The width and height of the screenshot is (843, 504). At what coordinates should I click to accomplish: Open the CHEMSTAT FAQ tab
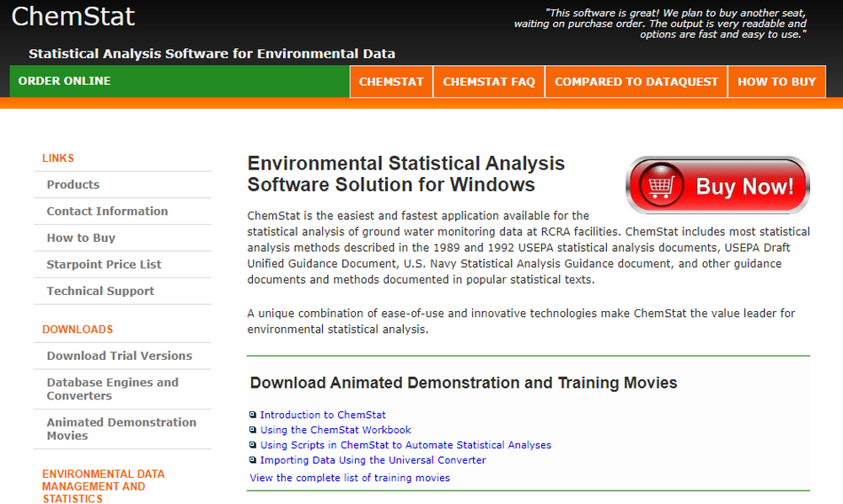[489, 82]
